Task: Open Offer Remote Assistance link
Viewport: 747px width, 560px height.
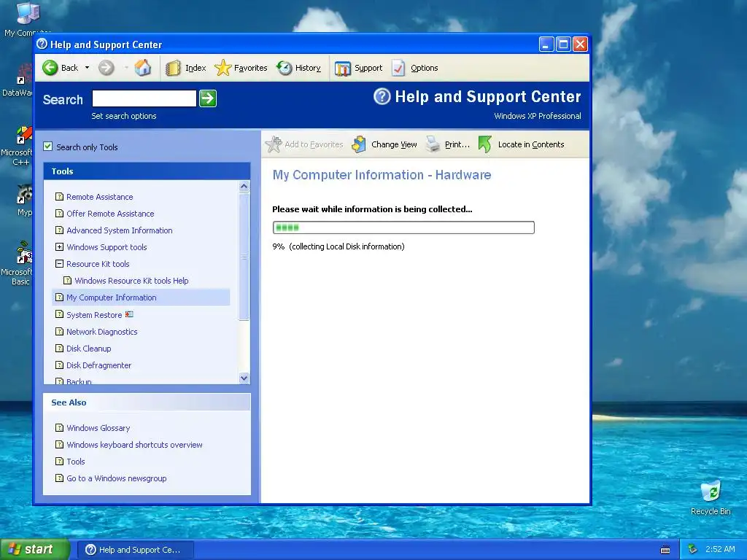Action: (110, 214)
